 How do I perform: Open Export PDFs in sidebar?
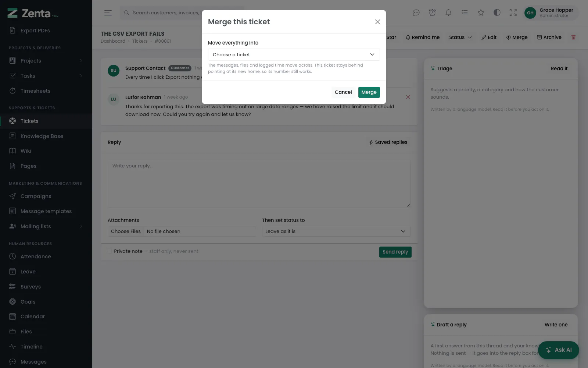click(46, 31)
